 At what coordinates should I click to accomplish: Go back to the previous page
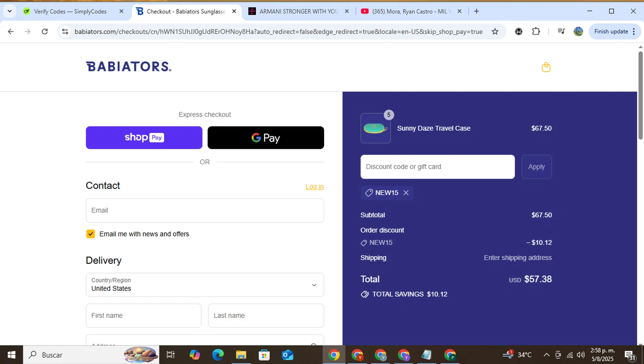point(11,31)
